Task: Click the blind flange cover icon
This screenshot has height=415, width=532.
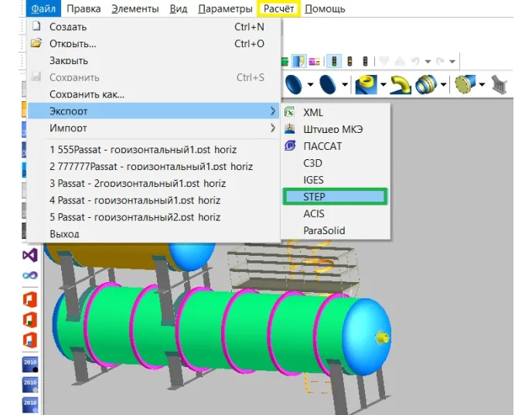Action: [465, 83]
